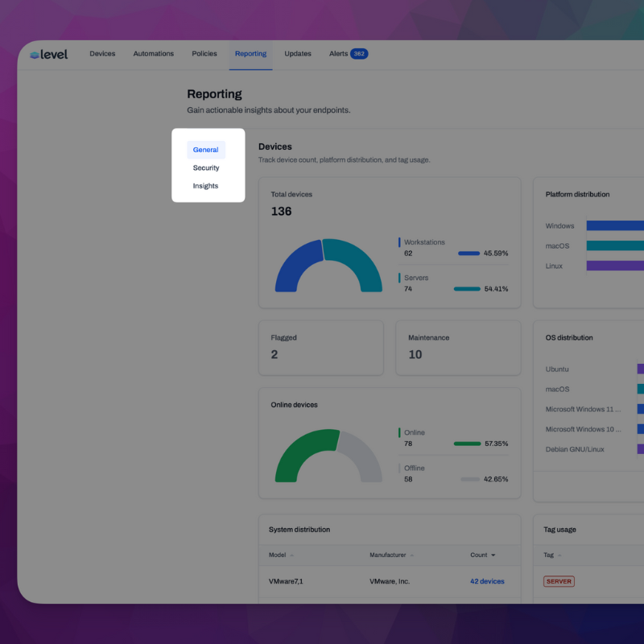Click the 42 devices link
644x644 pixels.
tap(487, 581)
